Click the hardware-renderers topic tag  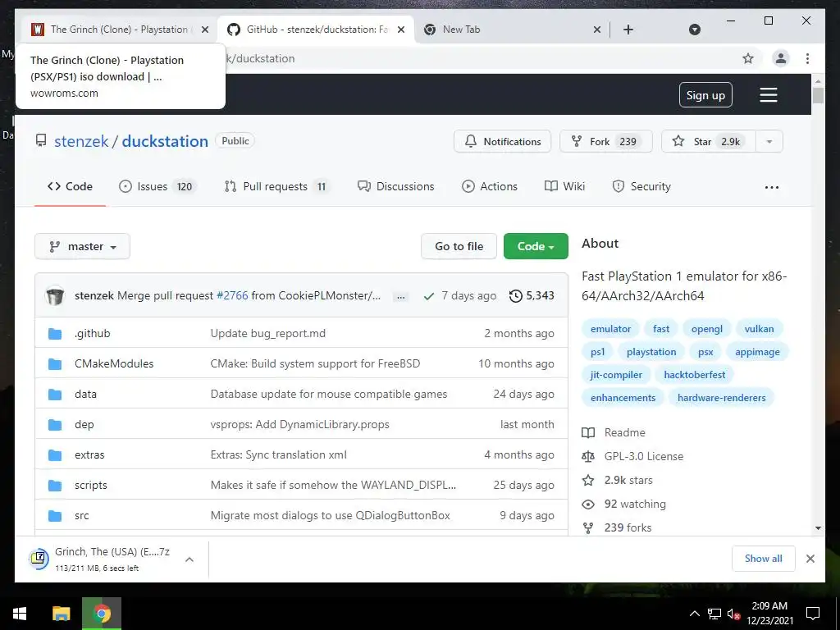coord(721,398)
